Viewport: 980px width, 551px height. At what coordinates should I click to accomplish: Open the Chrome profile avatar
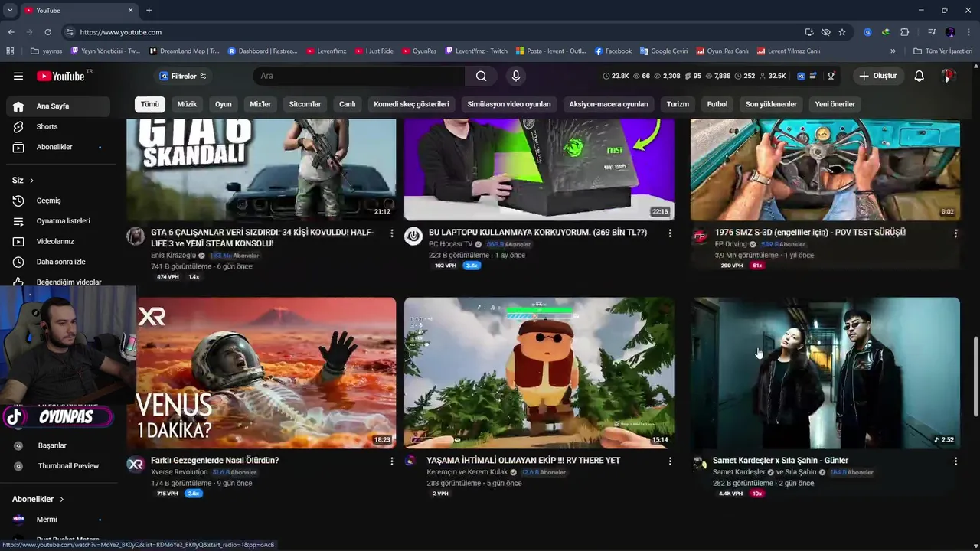point(950,32)
